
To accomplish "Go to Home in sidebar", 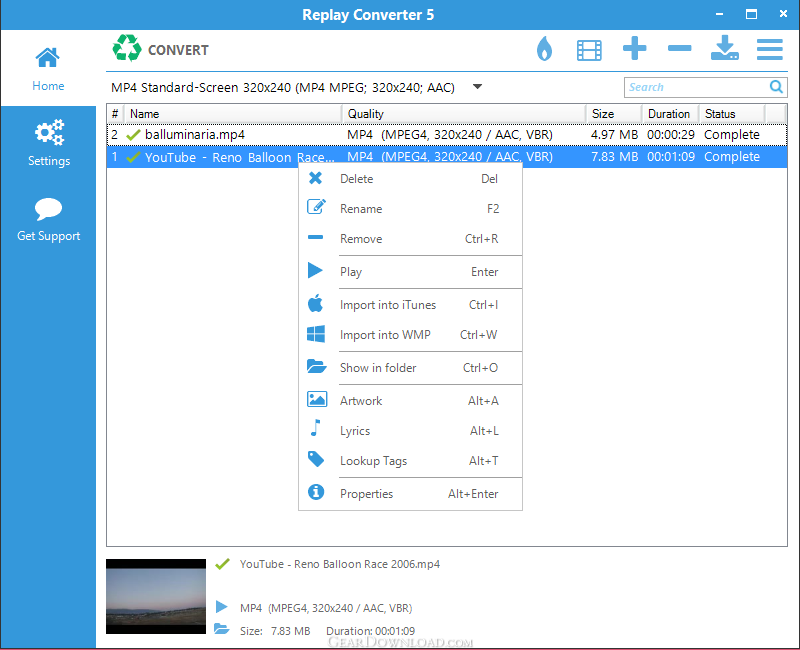I will [x=48, y=69].
